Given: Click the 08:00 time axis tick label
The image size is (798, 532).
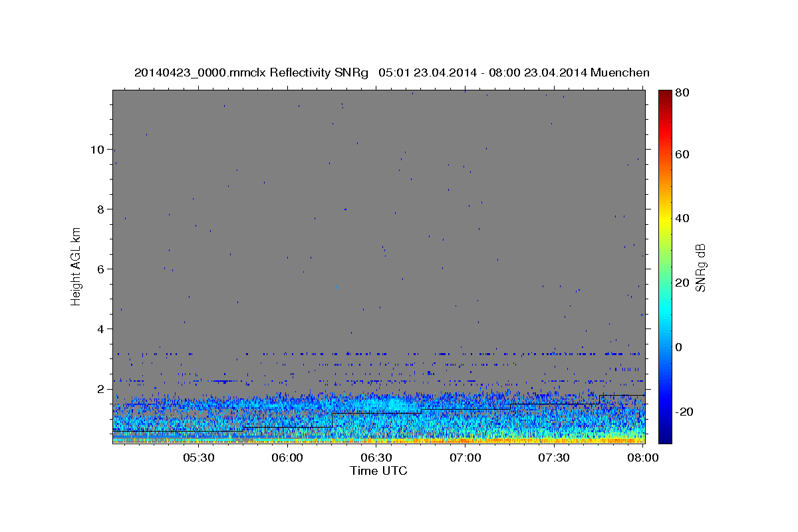Looking at the screenshot, I should pyautogui.click(x=642, y=458).
